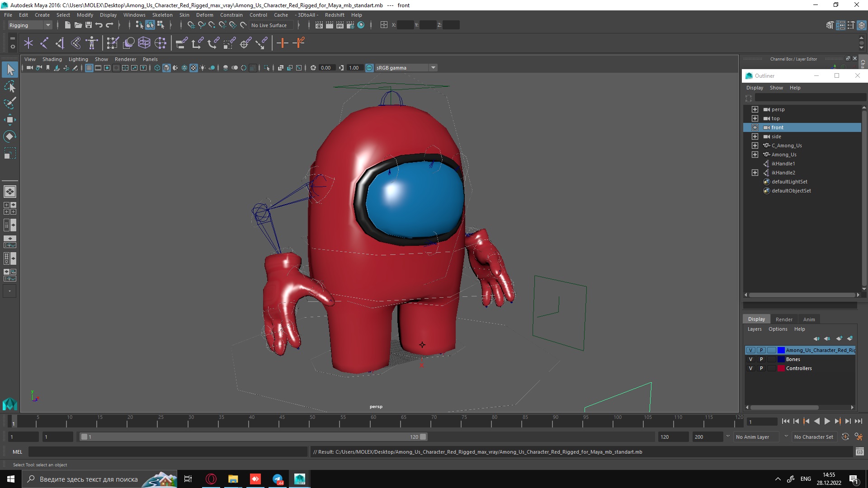Select the arrow Select Tool in the toolbox
Image resolution: width=868 pixels, height=488 pixels.
pyautogui.click(x=10, y=69)
